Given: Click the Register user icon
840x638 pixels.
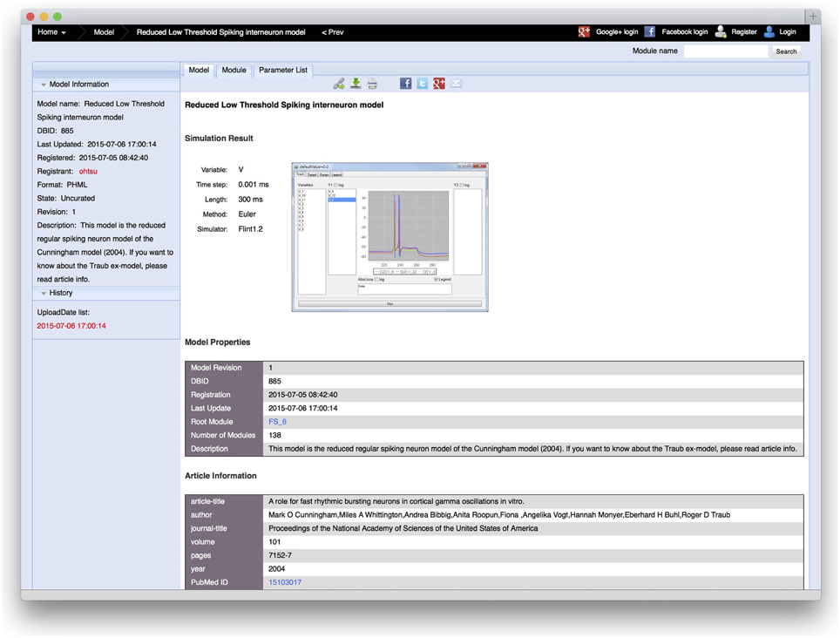Looking at the screenshot, I should [721, 32].
